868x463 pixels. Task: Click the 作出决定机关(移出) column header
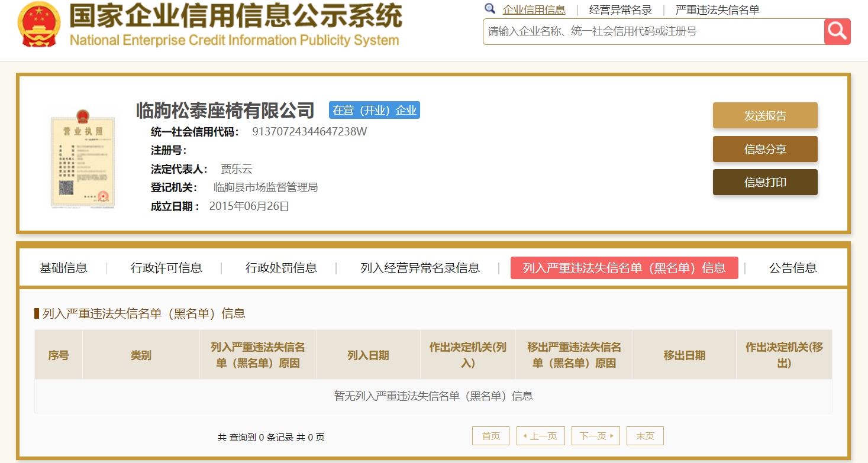point(784,355)
